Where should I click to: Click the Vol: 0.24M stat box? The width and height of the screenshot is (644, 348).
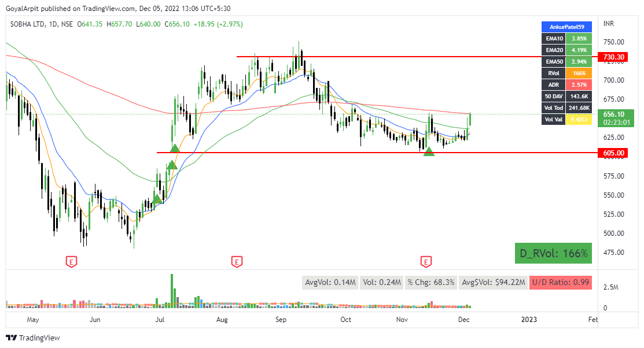381,282
